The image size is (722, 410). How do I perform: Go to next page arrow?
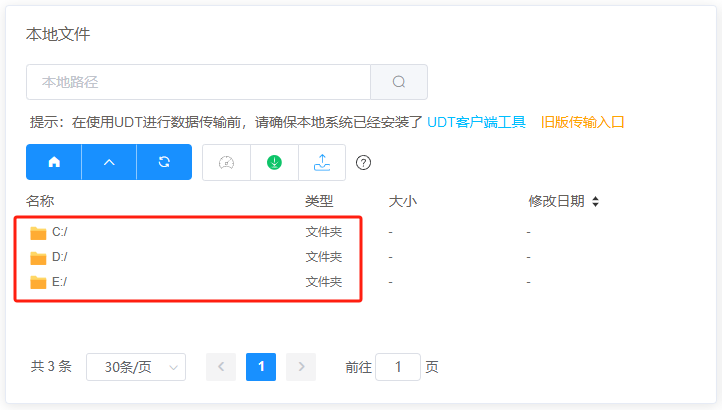pos(301,367)
